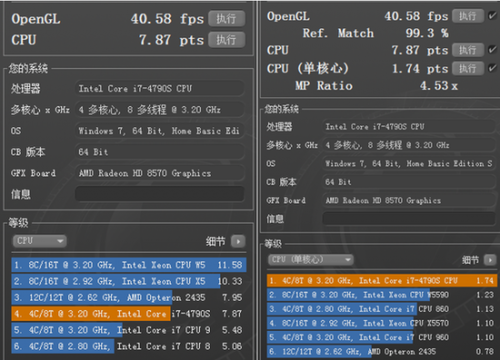
Task: Run the CPU test in left window
Action: coord(227,40)
